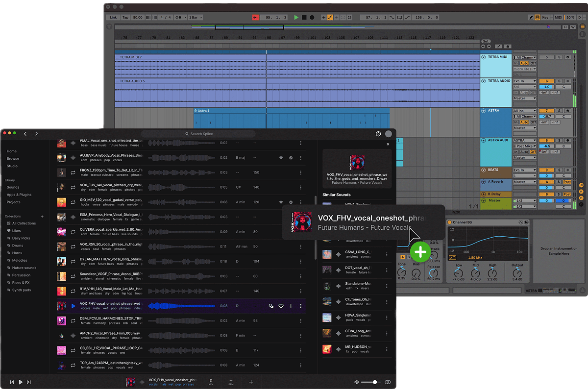This screenshot has height=392, width=588.
Task: Unfold the B Delay return track
Action: pyautogui.click(x=484, y=194)
